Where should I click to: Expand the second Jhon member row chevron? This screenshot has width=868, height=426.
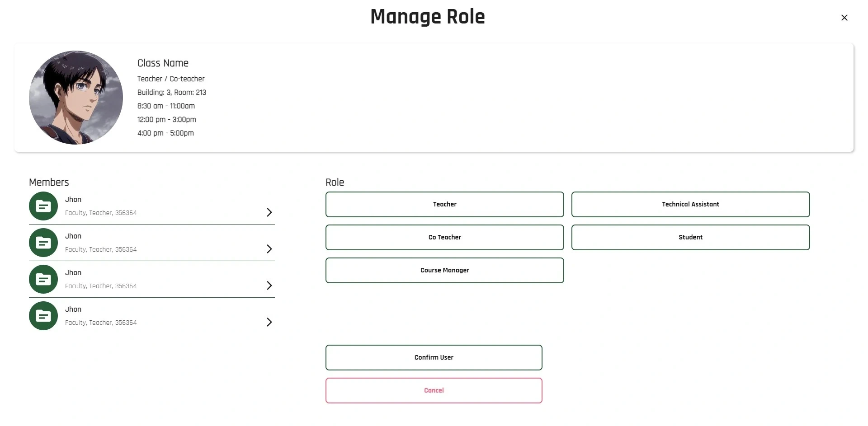coord(269,249)
